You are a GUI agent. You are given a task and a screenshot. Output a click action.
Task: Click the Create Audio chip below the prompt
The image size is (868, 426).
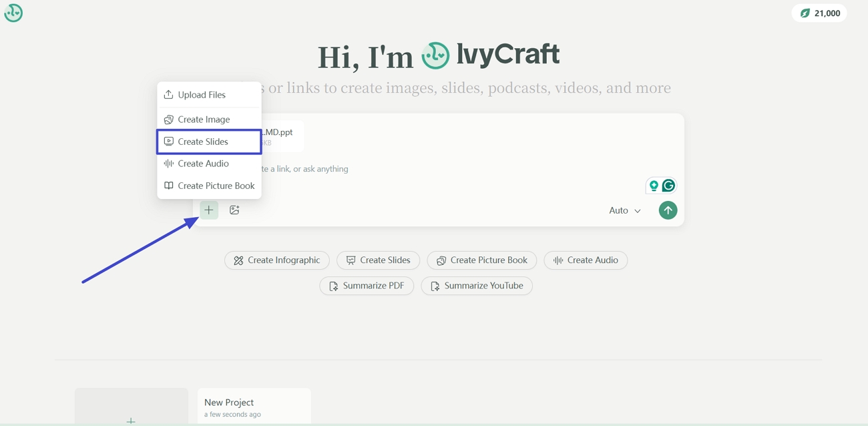coord(586,260)
